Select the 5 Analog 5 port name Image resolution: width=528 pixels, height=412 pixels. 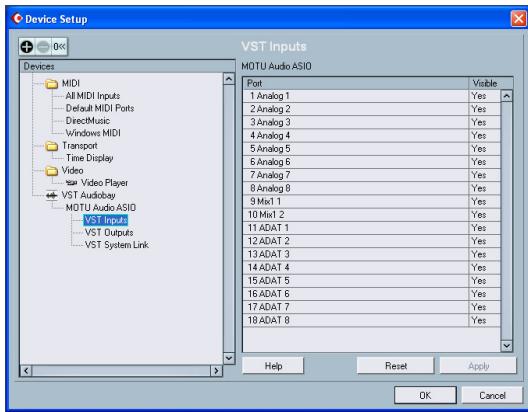tap(270, 149)
